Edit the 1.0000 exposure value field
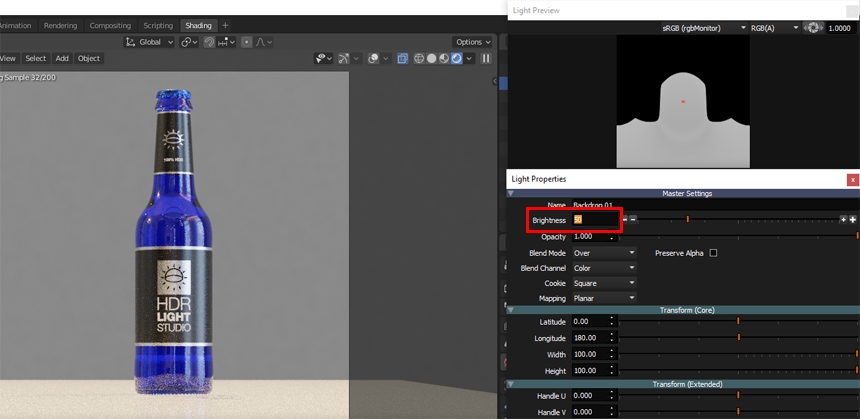The image size is (860, 419). pos(839,28)
